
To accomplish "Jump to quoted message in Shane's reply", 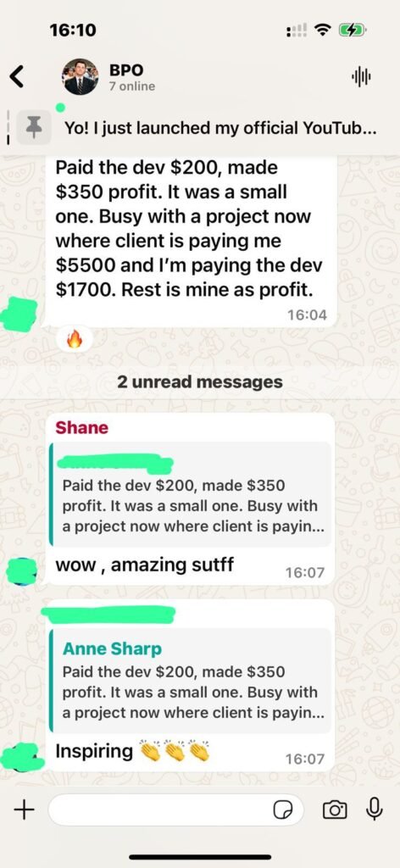I will (190, 494).
